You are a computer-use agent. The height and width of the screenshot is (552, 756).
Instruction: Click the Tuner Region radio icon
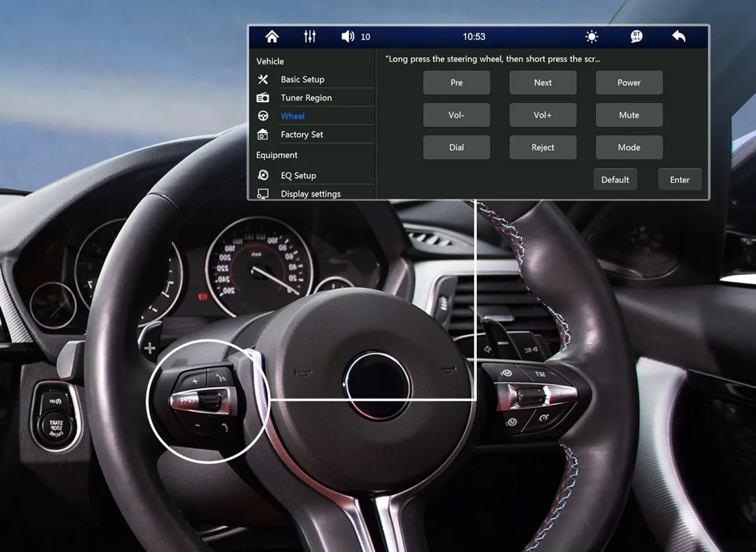(x=263, y=98)
